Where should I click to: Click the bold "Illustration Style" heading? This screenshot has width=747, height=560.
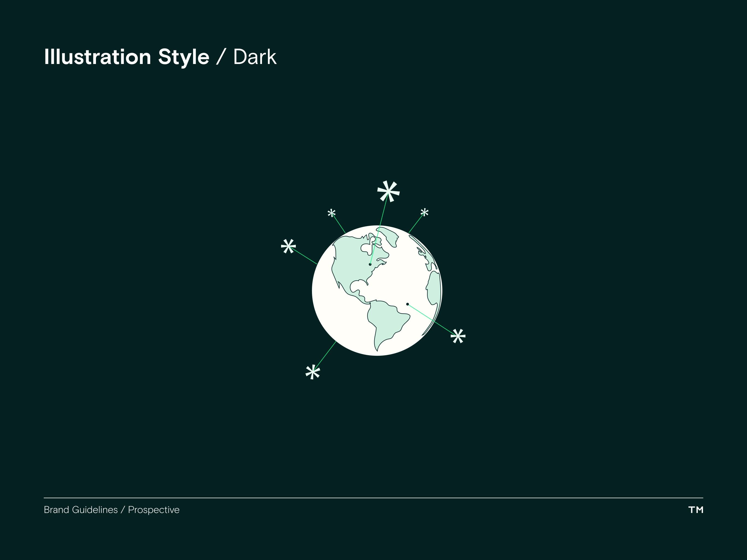pyautogui.click(x=127, y=57)
